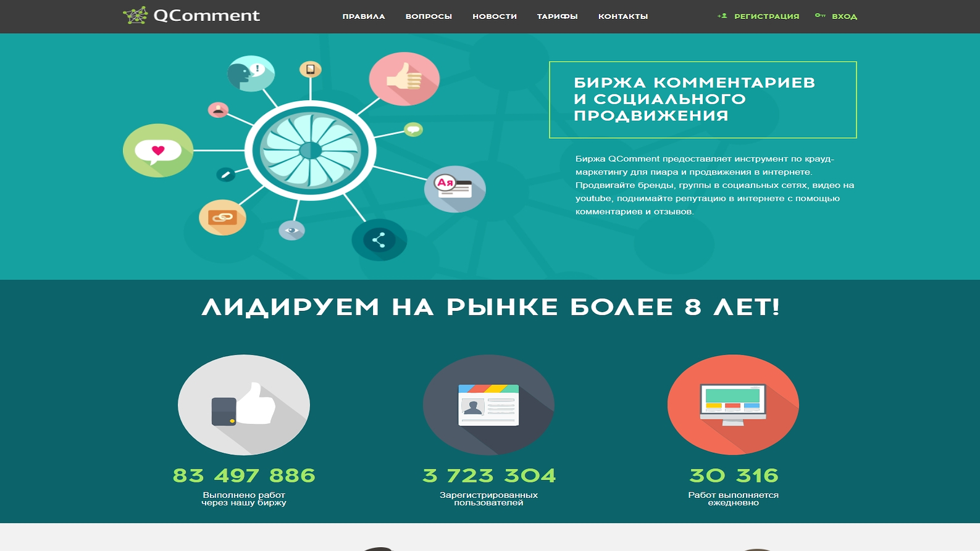Click the central turbine wheel graphic
The height and width of the screenshot is (551, 980).
310,151
